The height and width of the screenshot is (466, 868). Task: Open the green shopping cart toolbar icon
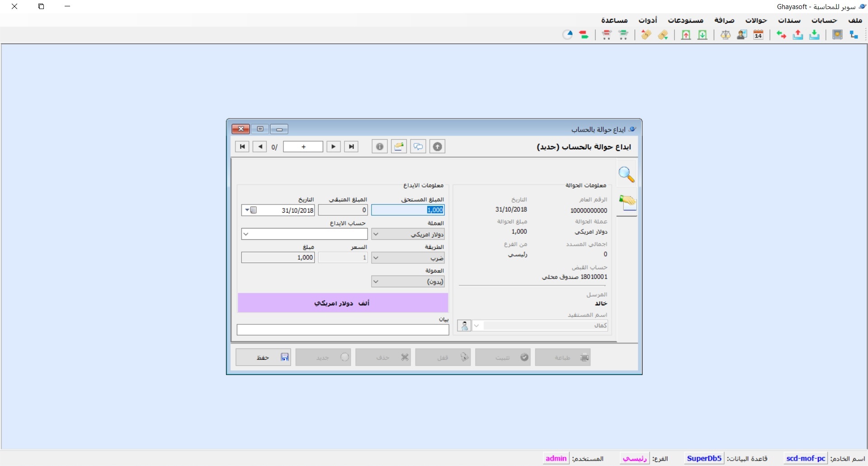623,35
